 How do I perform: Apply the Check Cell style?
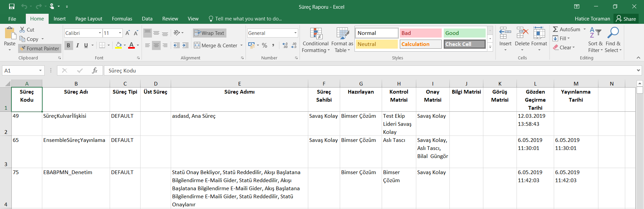pos(465,44)
